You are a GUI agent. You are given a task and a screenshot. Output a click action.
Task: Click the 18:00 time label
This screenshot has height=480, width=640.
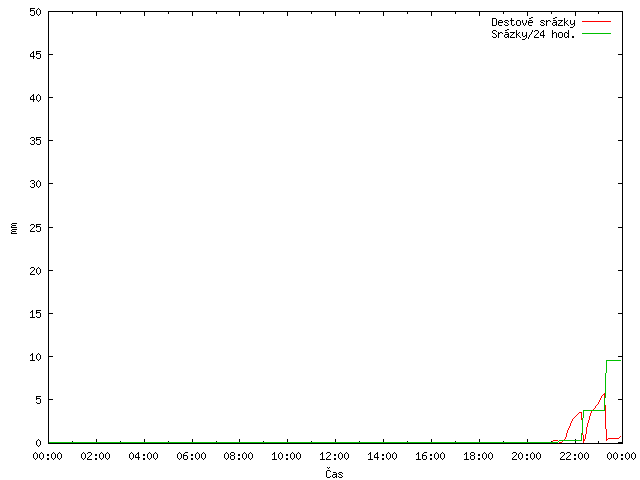click(478, 456)
